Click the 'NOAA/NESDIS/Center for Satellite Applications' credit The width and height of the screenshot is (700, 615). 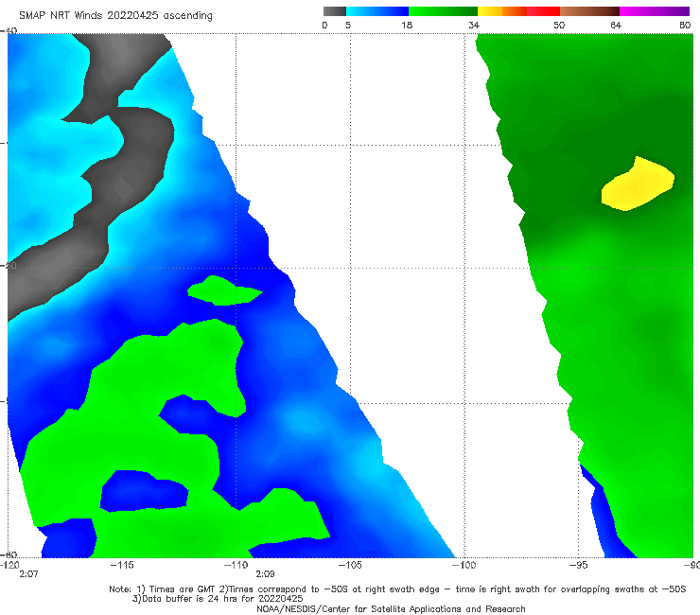point(391,608)
